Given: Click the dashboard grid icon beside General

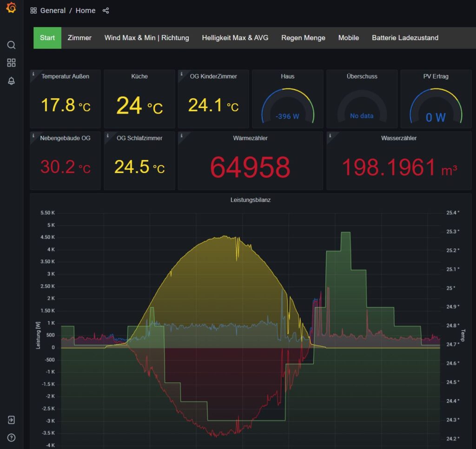Looking at the screenshot, I should [x=33, y=11].
